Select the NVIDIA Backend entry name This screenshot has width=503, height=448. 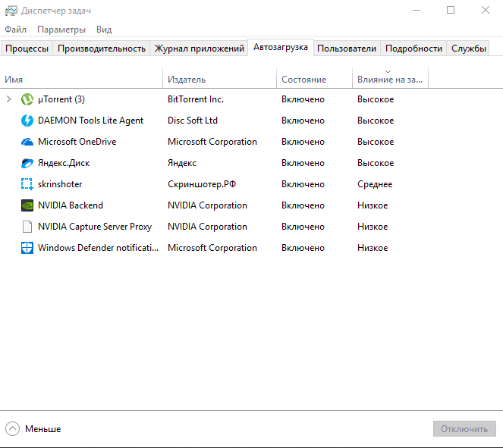71,205
